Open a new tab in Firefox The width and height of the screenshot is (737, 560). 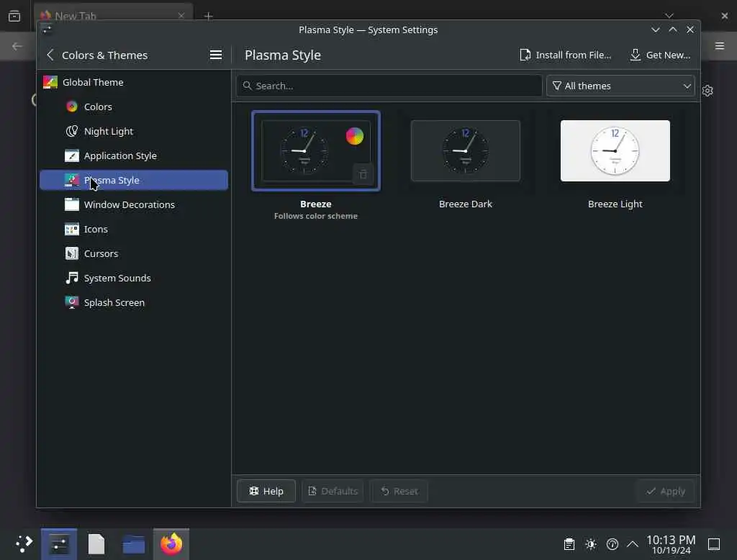(208, 16)
